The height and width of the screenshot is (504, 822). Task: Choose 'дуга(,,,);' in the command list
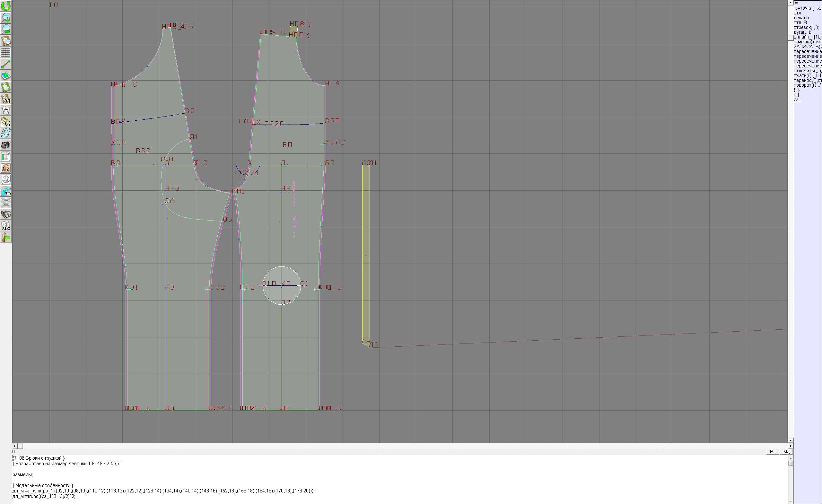coord(802,32)
